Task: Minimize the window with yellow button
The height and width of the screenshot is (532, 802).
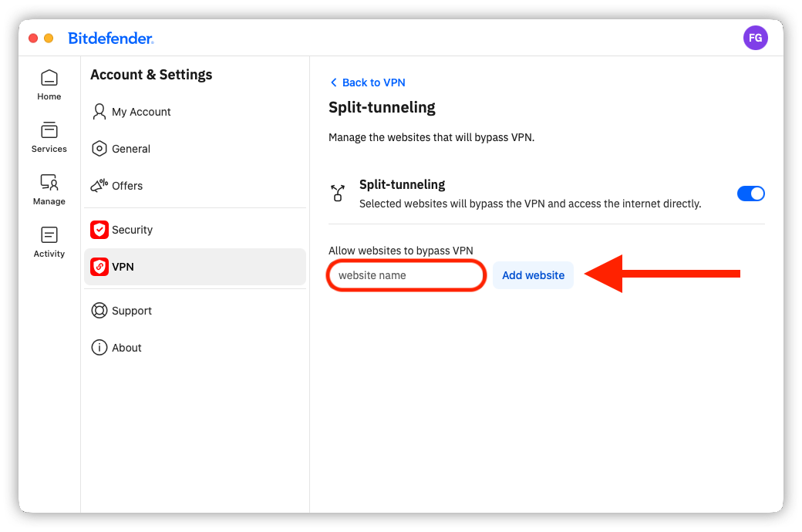Action: click(x=49, y=38)
